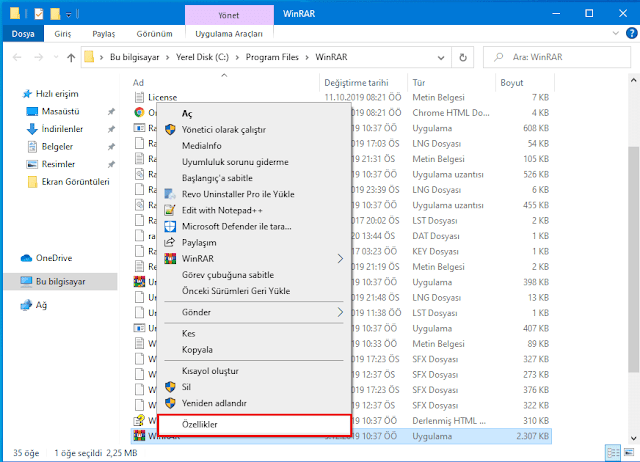Sort by the Ad column header
The width and height of the screenshot is (640, 462).
click(x=138, y=83)
